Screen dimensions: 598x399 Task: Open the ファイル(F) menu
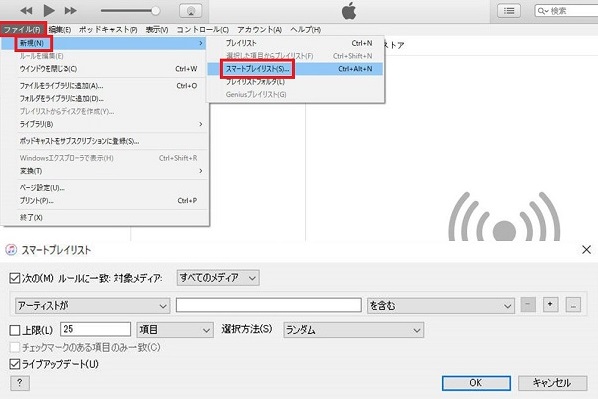click(23, 30)
